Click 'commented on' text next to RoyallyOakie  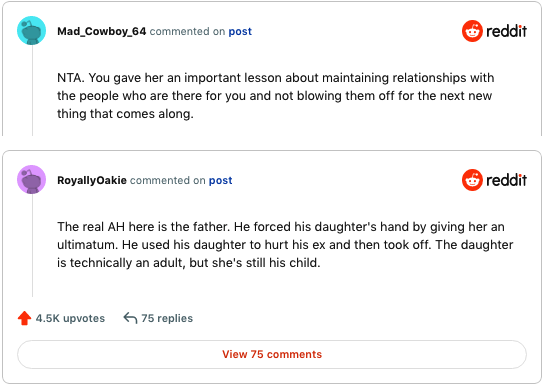[168, 180]
